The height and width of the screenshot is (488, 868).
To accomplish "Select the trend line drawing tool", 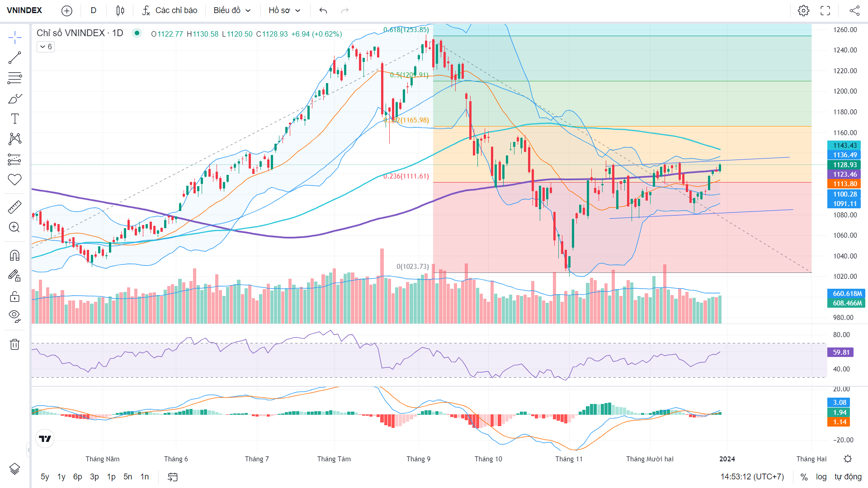I will pos(14,58).
